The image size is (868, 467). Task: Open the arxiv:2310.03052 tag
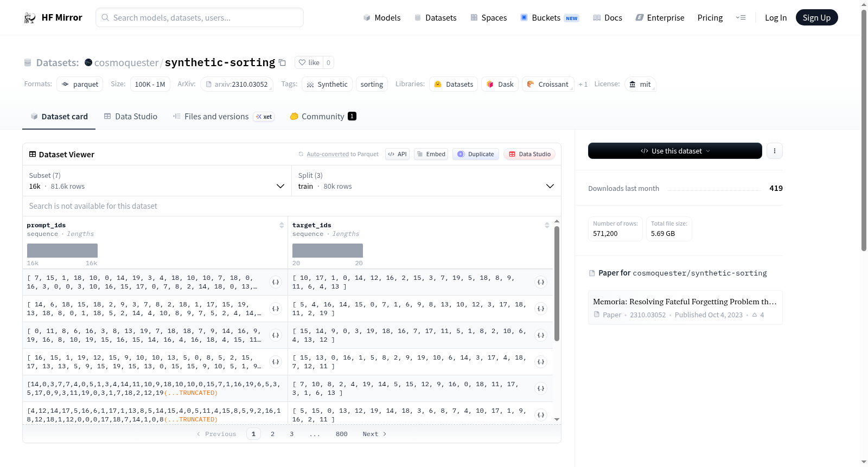(237, 84)
